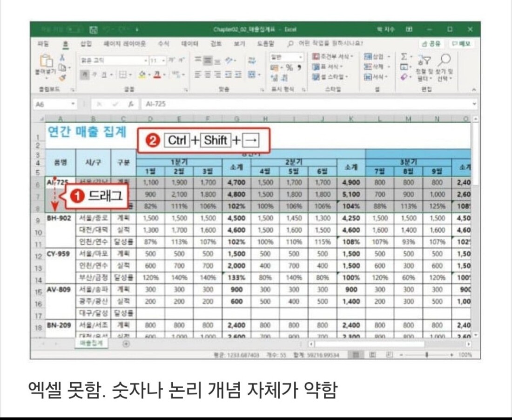The image size is (512, 420).
Task: Switch to Page Layout view in status bar
Action: click(372, 354)
